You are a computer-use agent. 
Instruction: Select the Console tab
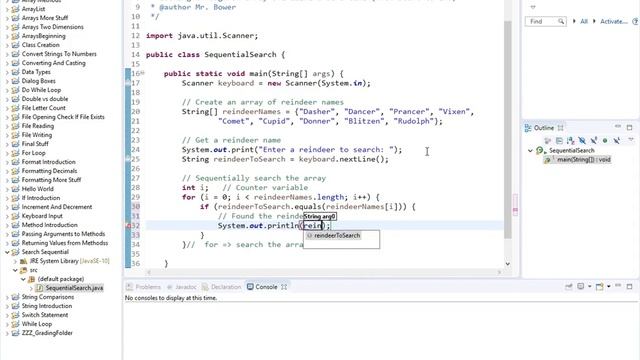pyautogui.click(x=262, y=287)
